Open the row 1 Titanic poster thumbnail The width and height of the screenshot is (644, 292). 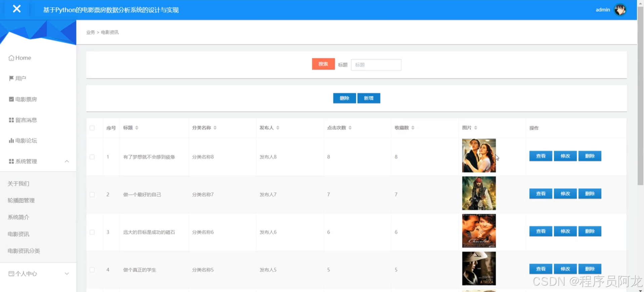(479, 156)
